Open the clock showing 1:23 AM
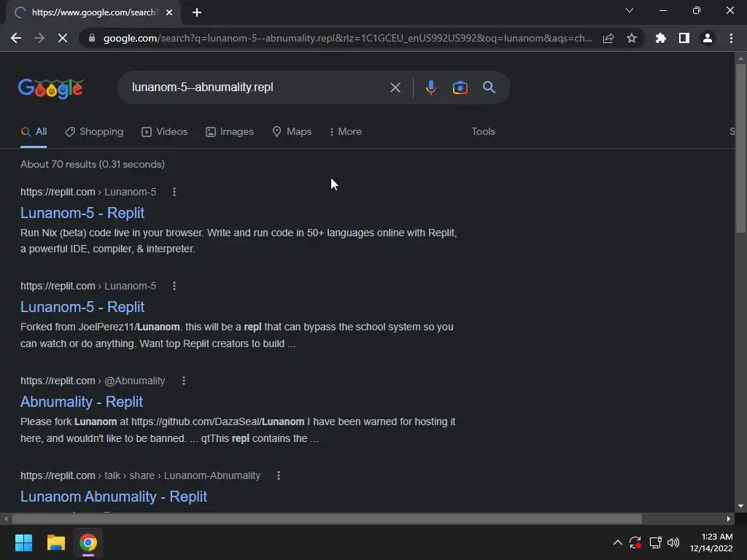This screenshot has width=747, height=560. click(711, 542)
